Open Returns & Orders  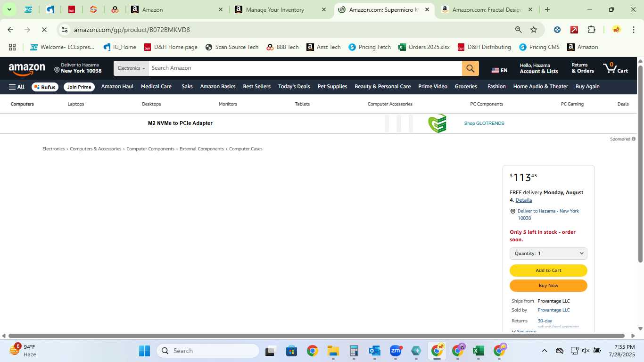pyautogui.click(x=583, y=68)
